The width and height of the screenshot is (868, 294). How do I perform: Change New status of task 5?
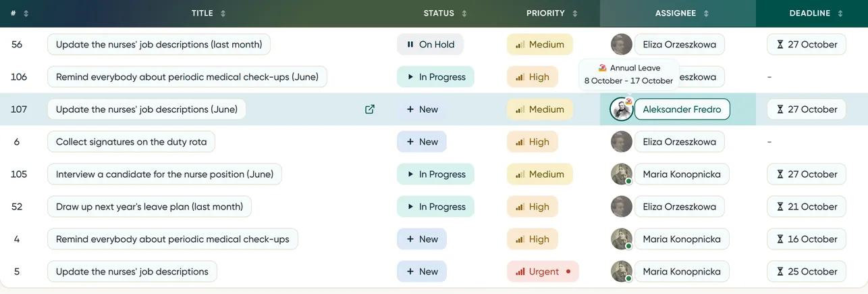point(422,272)
